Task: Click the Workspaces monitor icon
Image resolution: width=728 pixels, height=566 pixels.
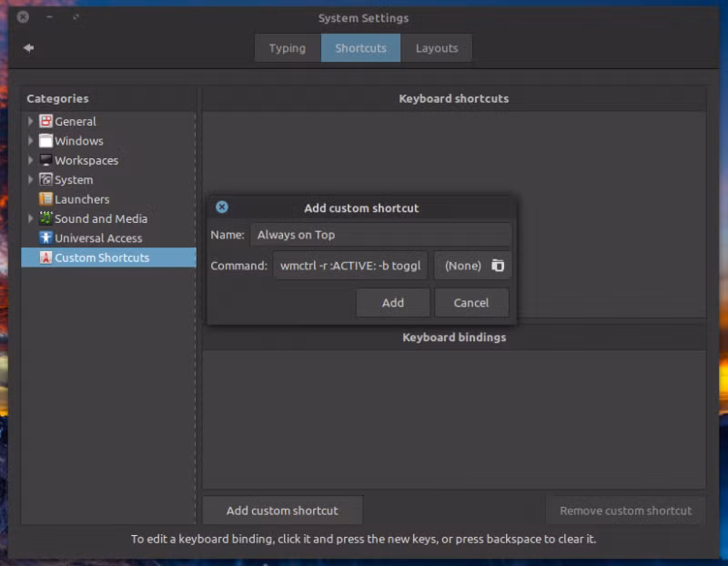Action: coord(45,160)
